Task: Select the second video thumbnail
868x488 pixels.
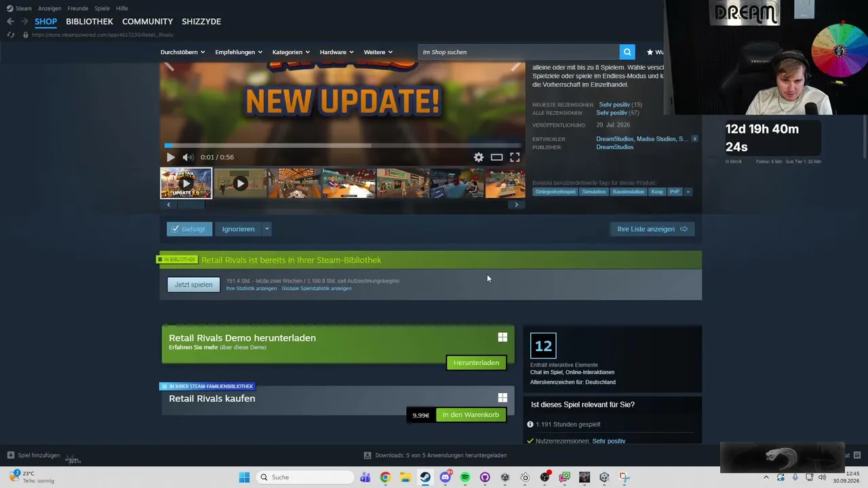Action: 240,183
